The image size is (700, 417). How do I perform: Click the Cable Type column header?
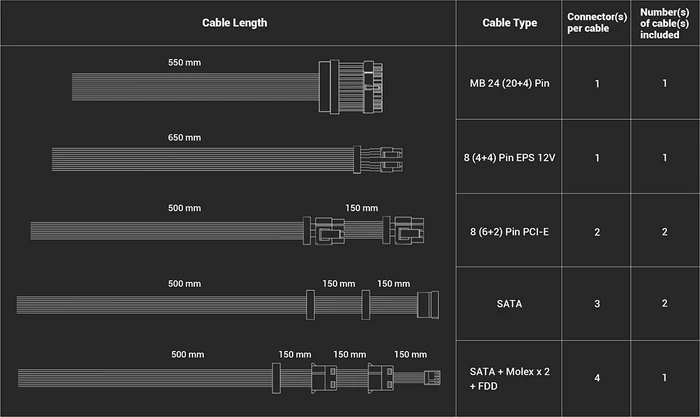pyautogui.click(x=509, y=23)
